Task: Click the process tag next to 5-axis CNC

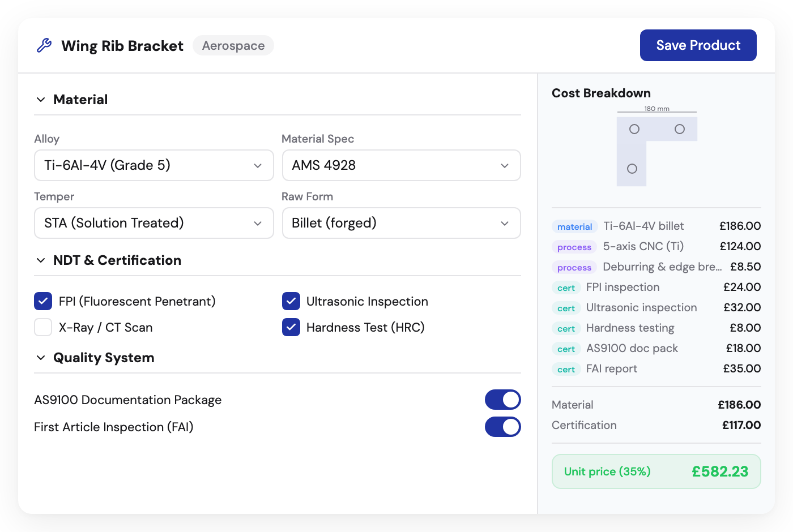Action: coord(574,247)
